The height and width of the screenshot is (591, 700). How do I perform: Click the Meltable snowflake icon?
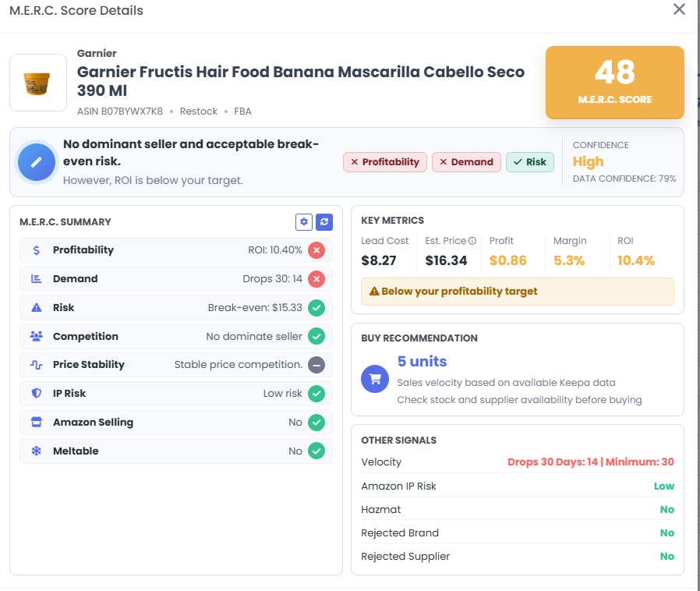click(37, 451)
